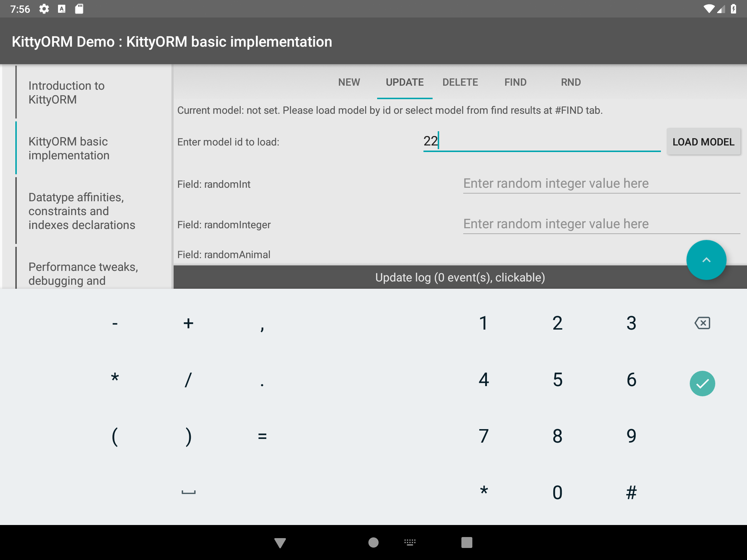The image size is (747, 560).
Task: Select the UPDATE tab
Action: point(405,82)
